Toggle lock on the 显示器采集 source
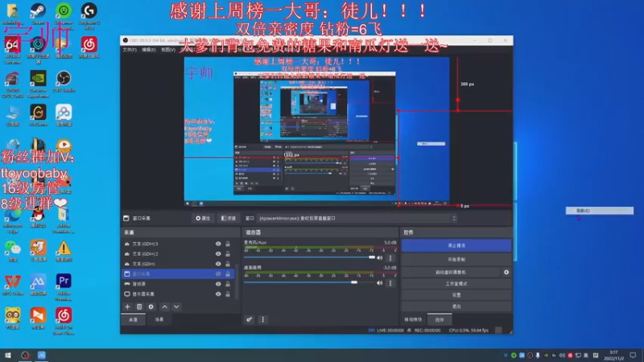The image size is (644, 362). pos(228,294)
